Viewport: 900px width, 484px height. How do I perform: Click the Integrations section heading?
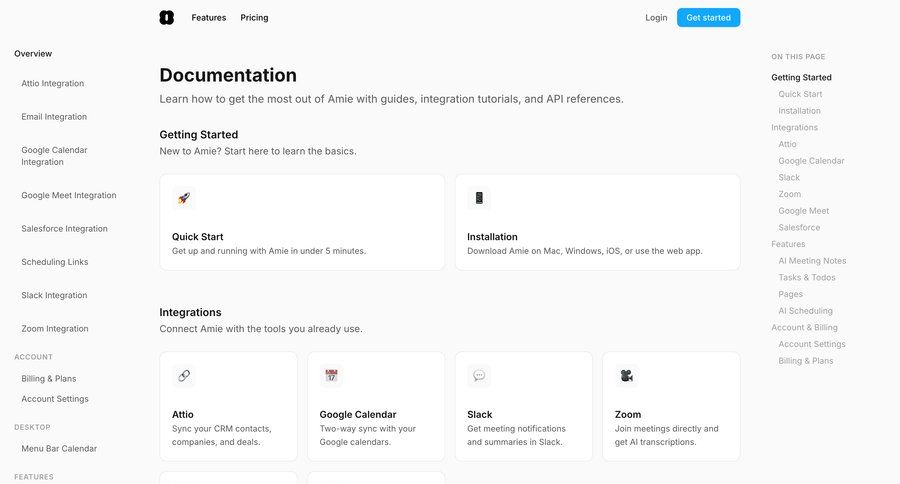point(190,312)
